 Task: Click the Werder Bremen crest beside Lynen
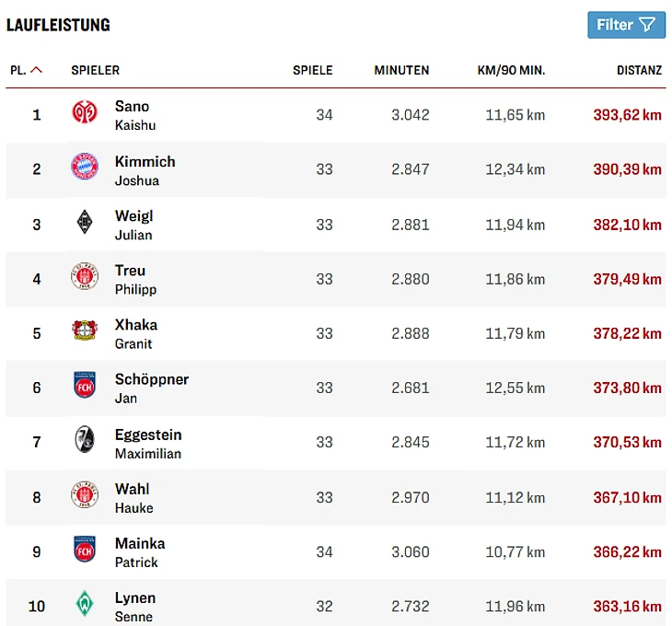click(85, 604)
